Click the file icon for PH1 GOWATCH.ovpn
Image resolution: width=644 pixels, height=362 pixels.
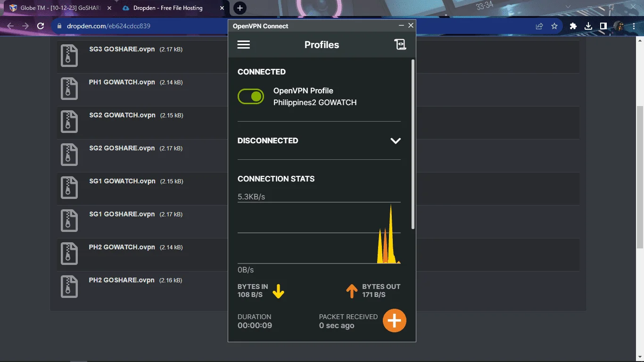click(69, 89)
